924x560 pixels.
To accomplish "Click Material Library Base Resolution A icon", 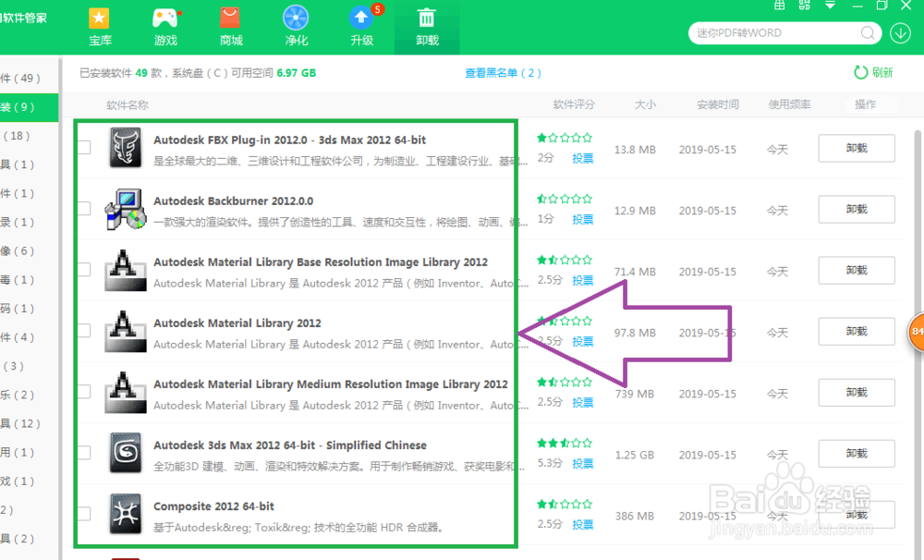I will click(x=126, y=270).
